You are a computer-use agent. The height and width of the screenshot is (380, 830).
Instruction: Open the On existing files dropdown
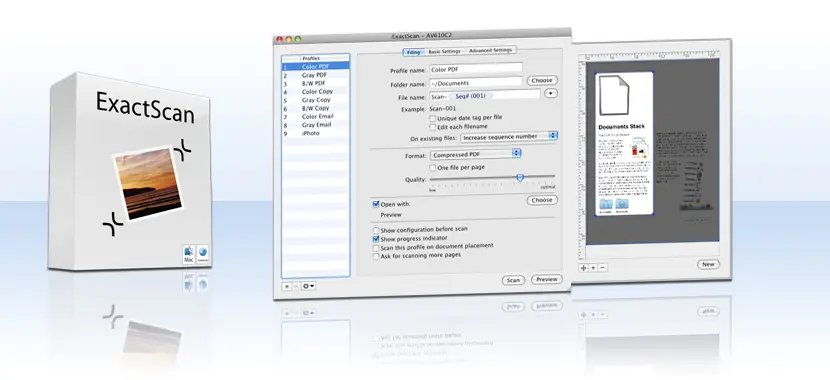[x=509, y=137]
